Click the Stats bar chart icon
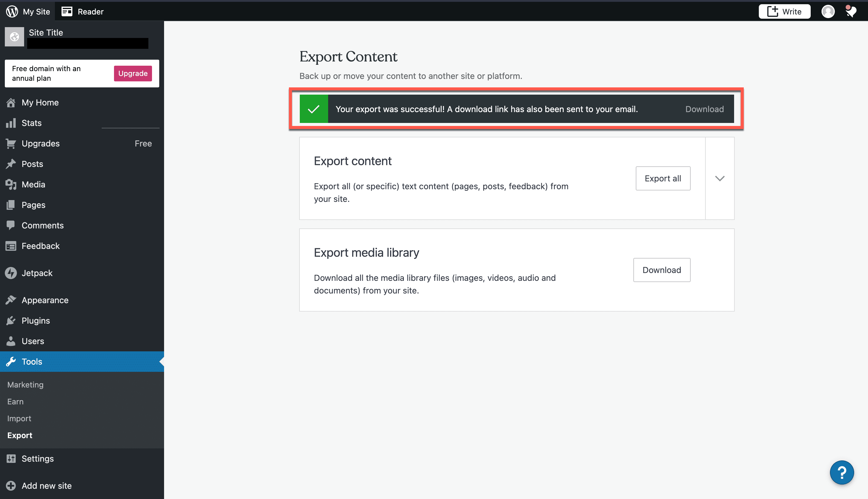This screenshot has height=499, width=868. click(x=11, y=123)
